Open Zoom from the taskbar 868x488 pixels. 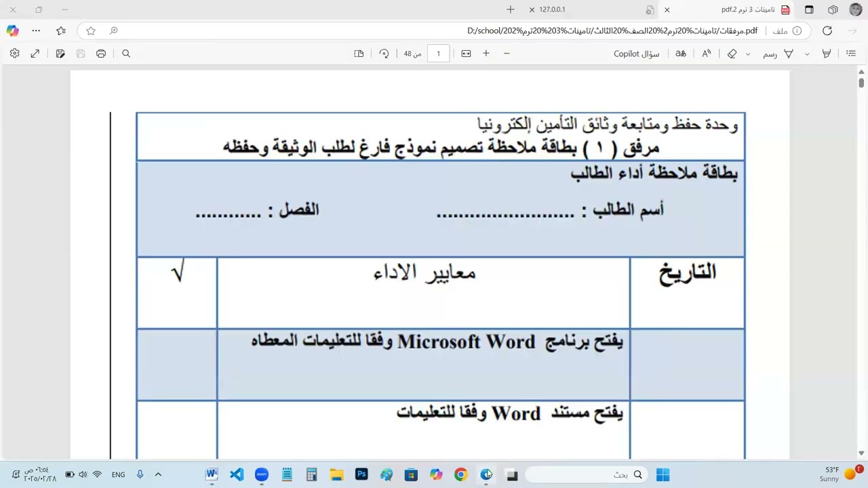262,474
